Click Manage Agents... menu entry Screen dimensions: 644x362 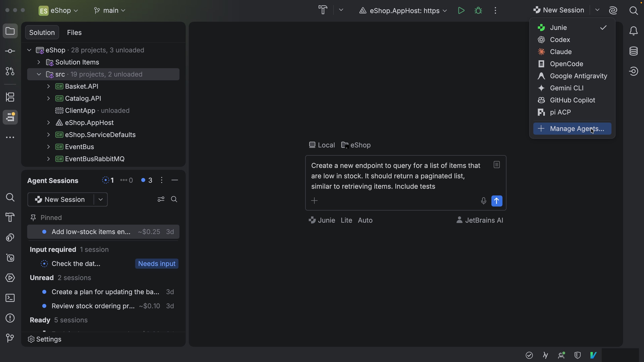[572, 129]
